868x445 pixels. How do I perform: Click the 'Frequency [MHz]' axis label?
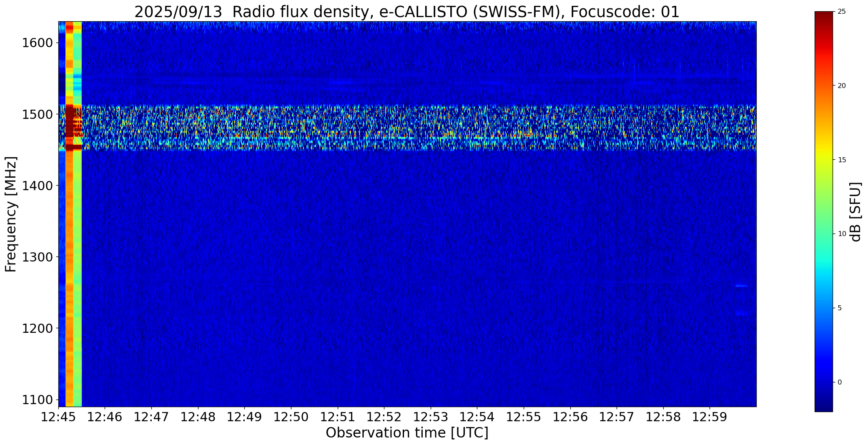coord(11,214)
